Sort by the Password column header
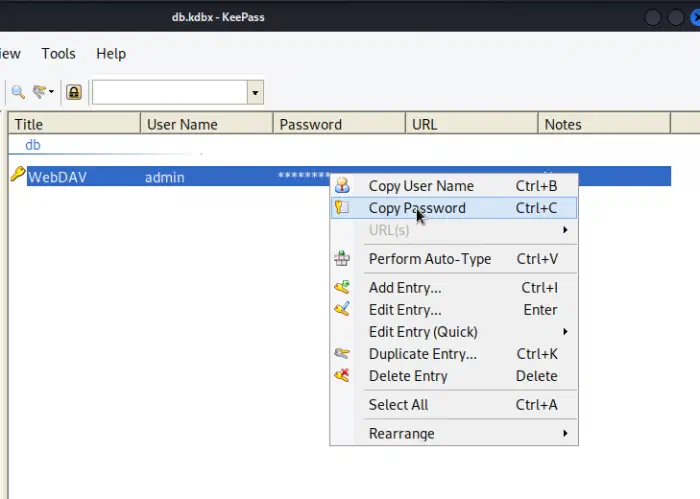This screenshot has height=499, width=700. [x=339, y=124]
